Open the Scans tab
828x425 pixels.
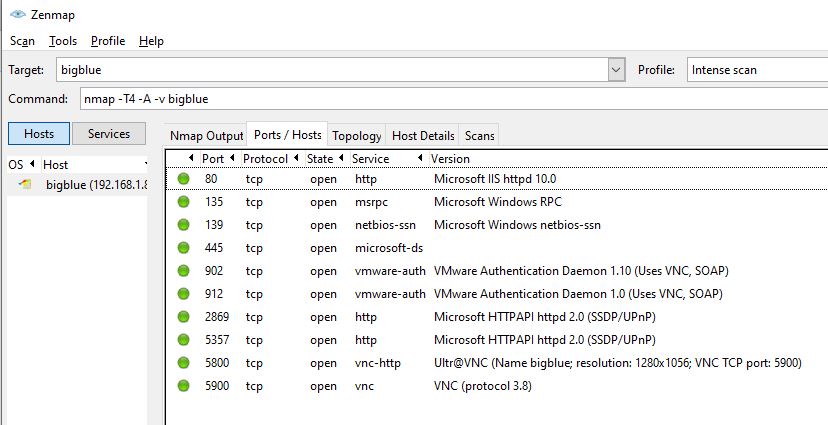479,136
